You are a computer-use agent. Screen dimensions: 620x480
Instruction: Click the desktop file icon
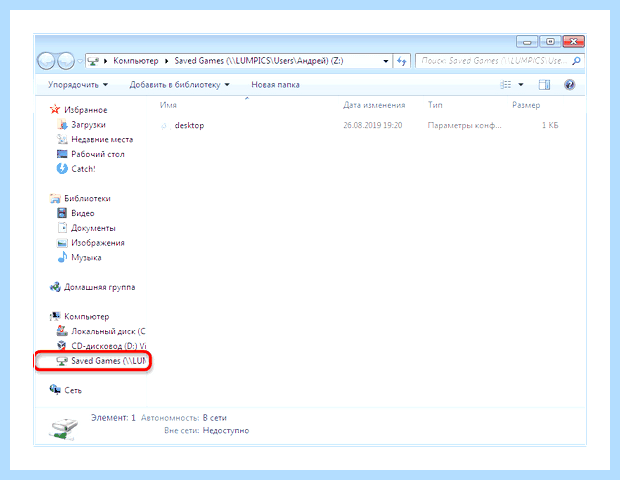pyautogui.click(x=164, y=126)
